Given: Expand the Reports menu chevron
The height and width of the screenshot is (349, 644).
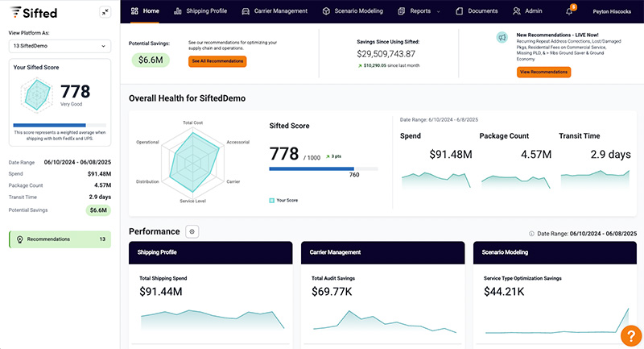Looking at the screenshot, I should 439,12.
